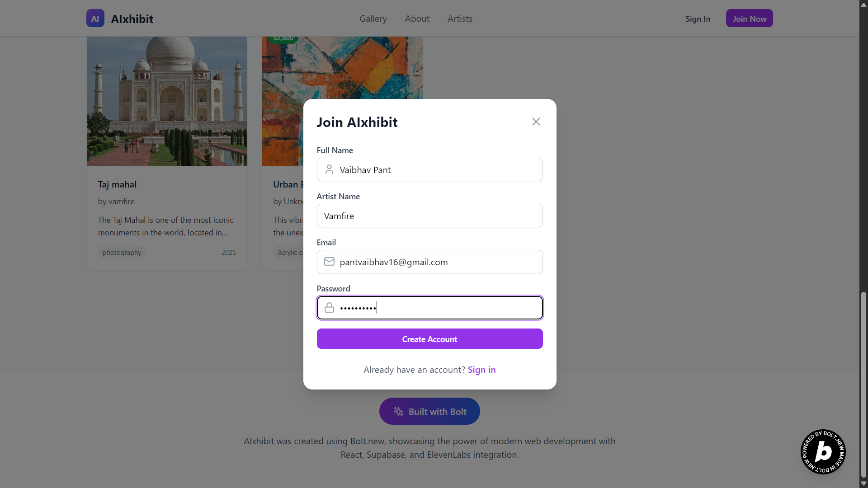Viewport: 868px width, 488px height.
Task: Close the Join AIxhibit dialog
Action: click(536, 122)
